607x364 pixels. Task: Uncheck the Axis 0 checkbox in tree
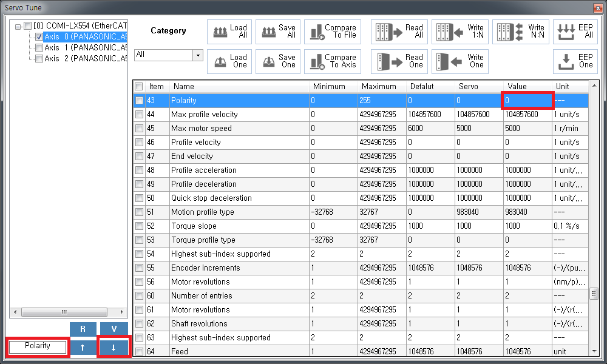pyautogui.click(x=39, y=37)
